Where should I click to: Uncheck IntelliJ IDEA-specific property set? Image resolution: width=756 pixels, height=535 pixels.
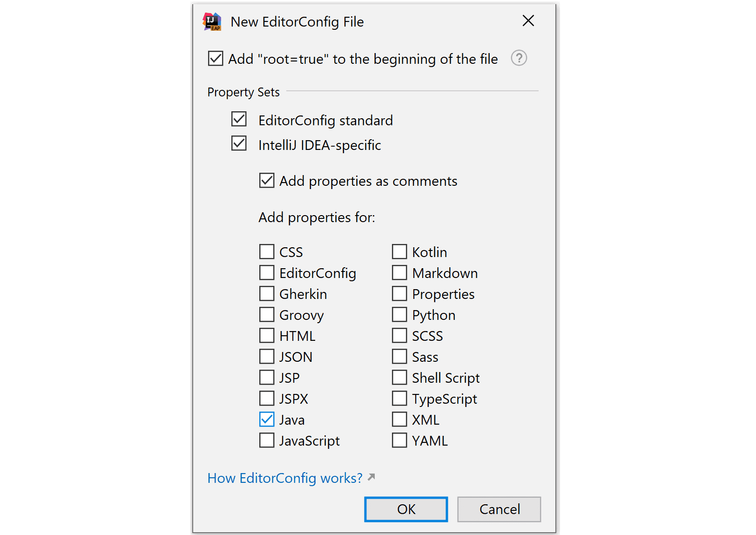pos(239,143)
